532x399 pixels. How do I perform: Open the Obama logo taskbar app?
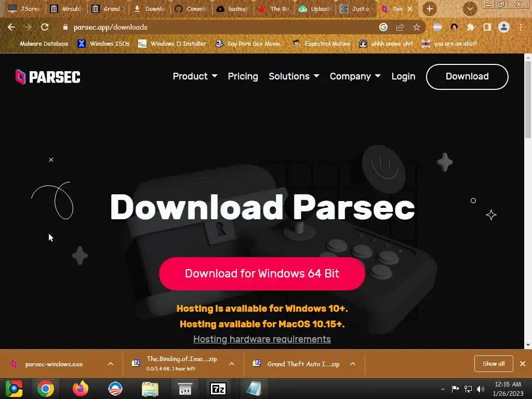[x=115, y=389]
